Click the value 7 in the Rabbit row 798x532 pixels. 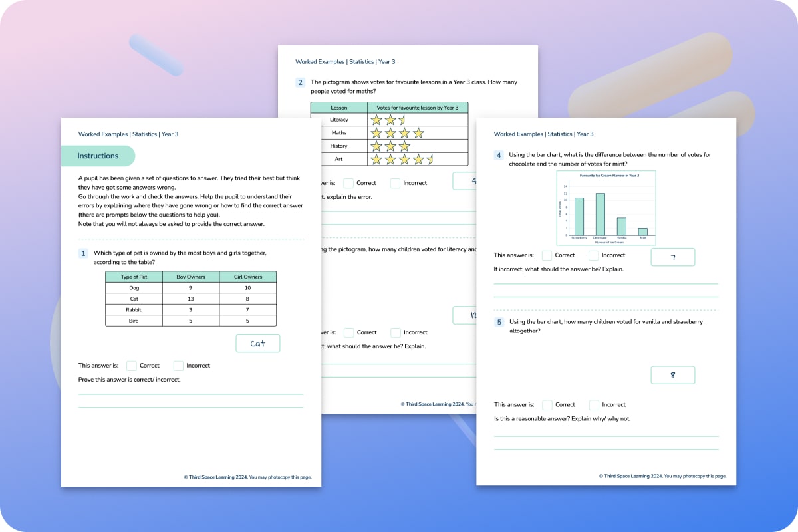tap(248, 310)
